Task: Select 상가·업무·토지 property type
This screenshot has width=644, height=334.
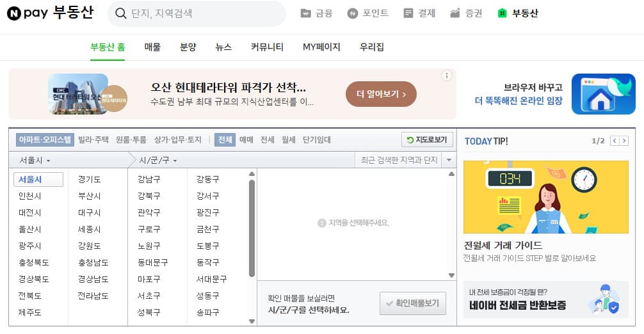Action: (x=178, y=139)
